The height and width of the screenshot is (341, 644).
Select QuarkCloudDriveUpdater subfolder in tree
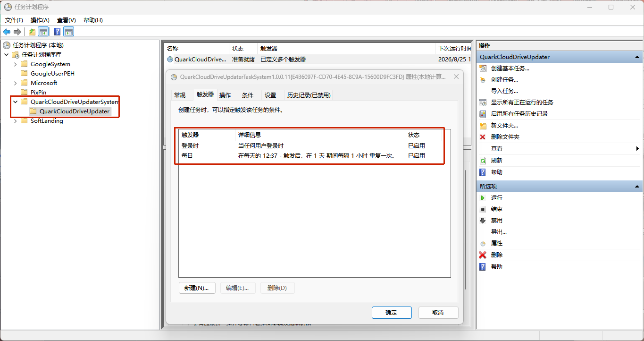[x=75, y=111]
